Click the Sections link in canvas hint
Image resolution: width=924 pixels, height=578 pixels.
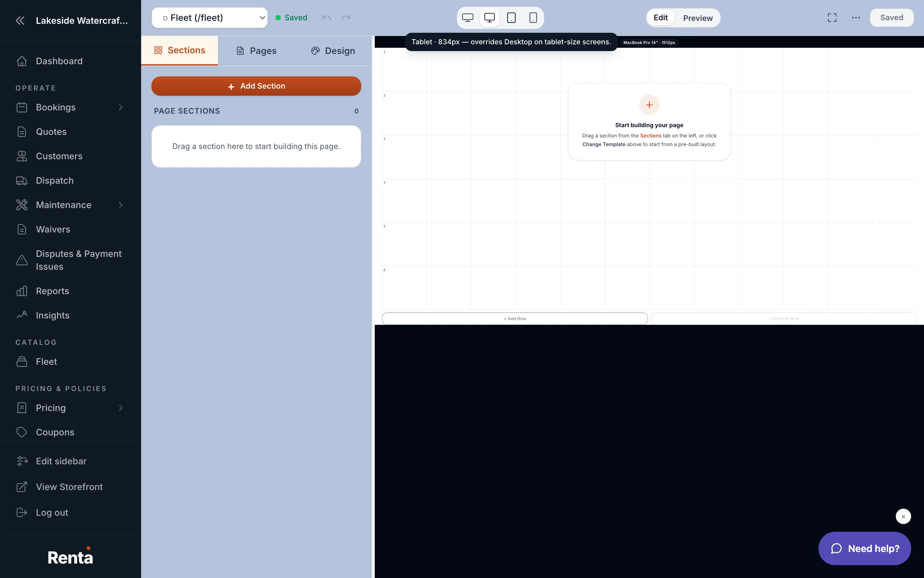650,136
